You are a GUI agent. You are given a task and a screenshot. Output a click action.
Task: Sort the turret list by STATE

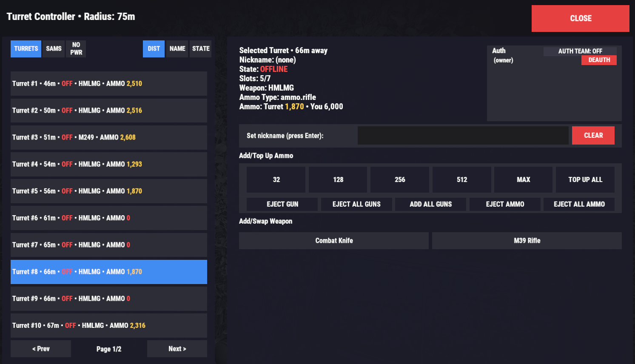[201, 49]
